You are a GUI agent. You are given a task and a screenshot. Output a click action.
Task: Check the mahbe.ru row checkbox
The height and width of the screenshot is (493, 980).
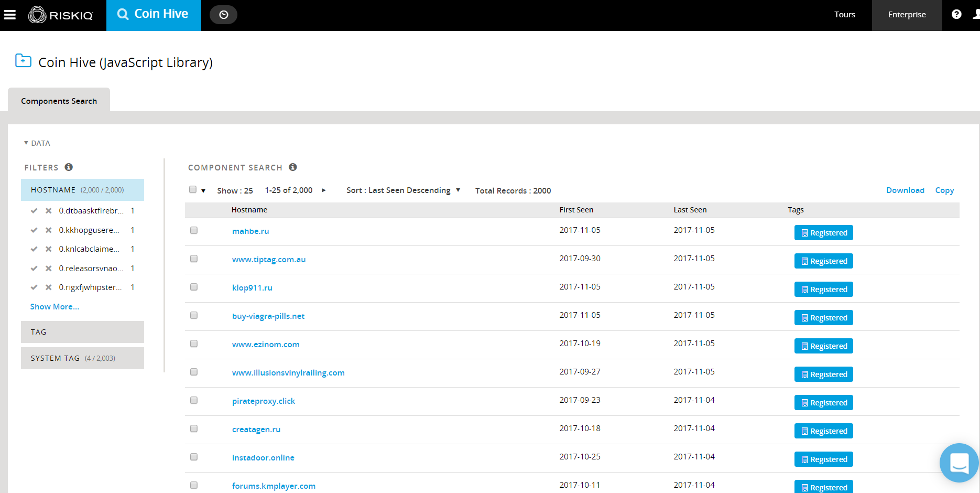point(194,230)
